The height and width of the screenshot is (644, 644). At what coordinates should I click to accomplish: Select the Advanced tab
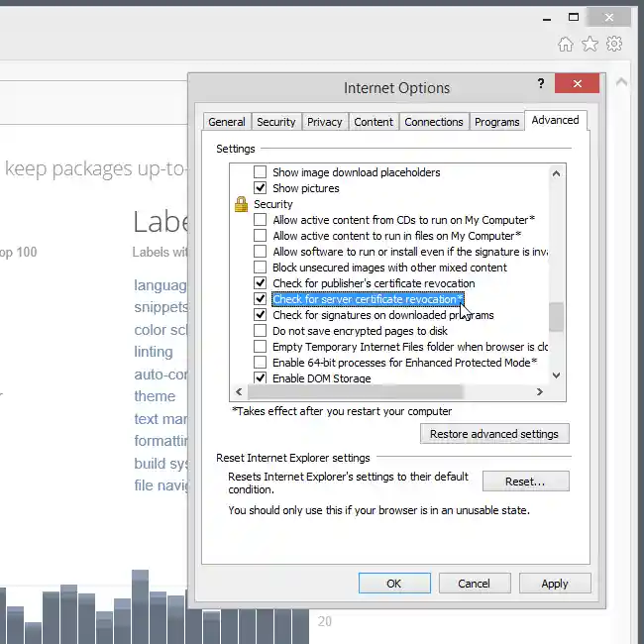pos(555,120)
